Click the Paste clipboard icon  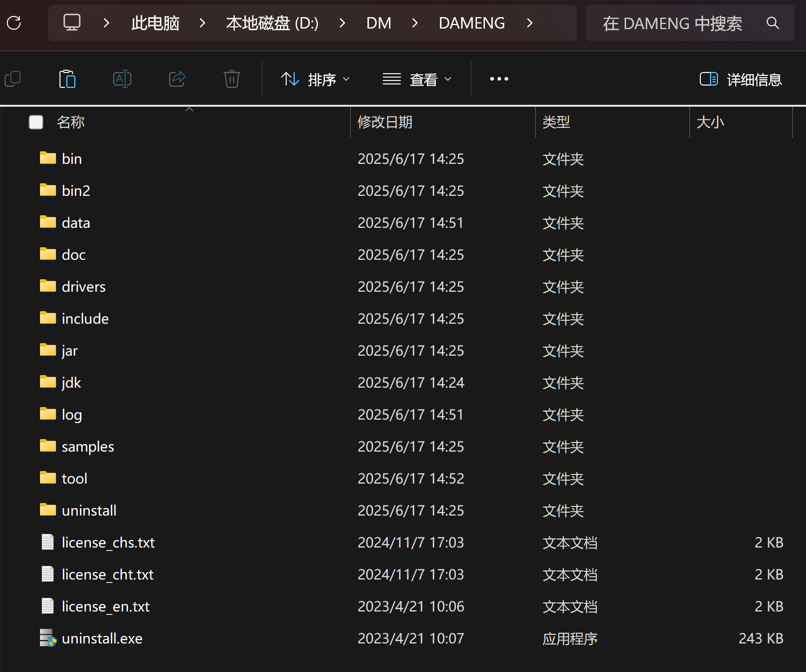pyautogui.click(x=67, y=79)
